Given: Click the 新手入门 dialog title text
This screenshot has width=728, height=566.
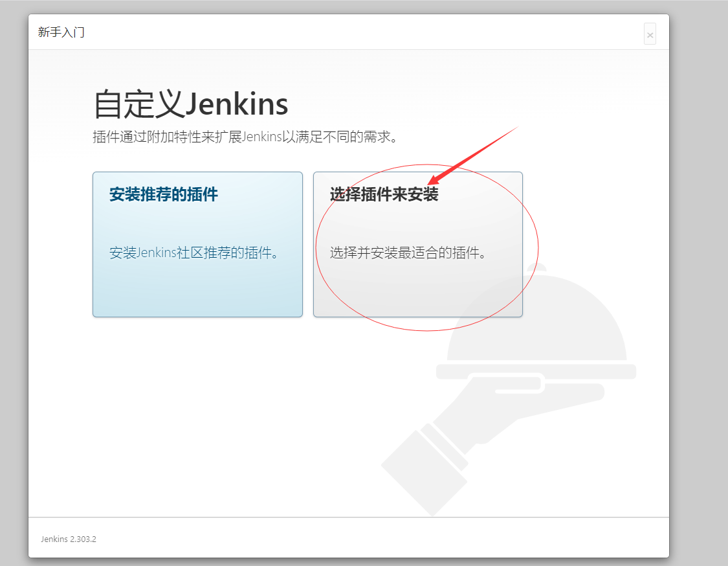Looking at the screenshot, I should coord(61,32).
